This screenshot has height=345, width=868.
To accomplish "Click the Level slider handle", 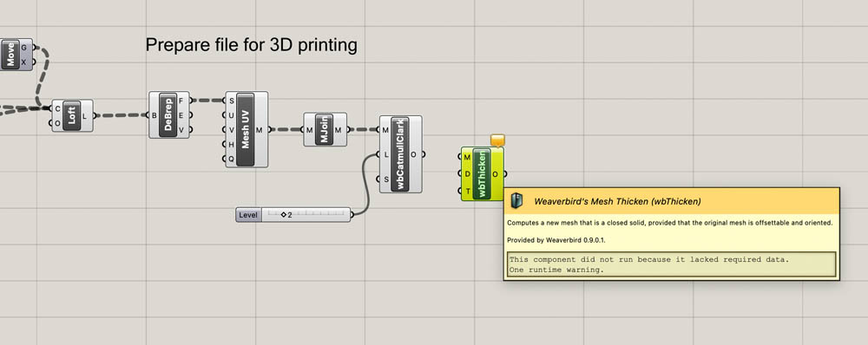I will click(x=284, y=214).
